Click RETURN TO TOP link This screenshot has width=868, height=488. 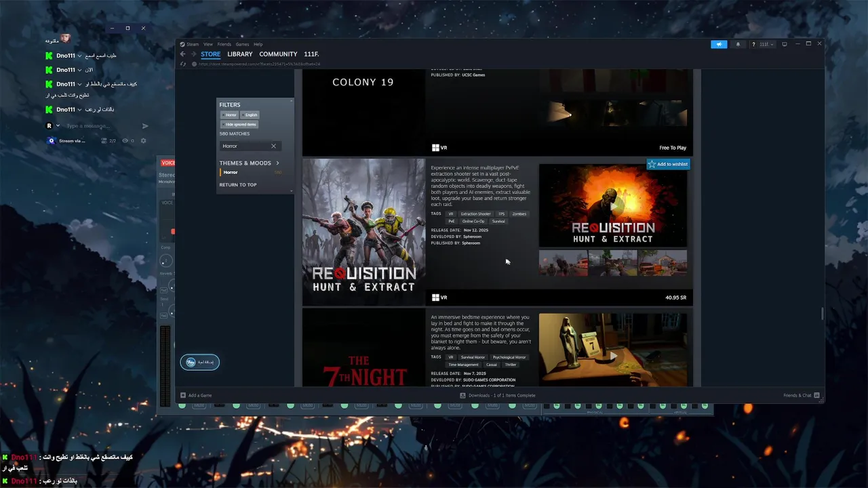tap(238, 184)
